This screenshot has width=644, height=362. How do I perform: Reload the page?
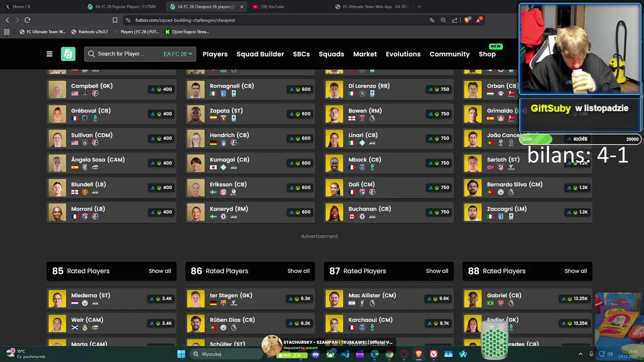point(27,20)
